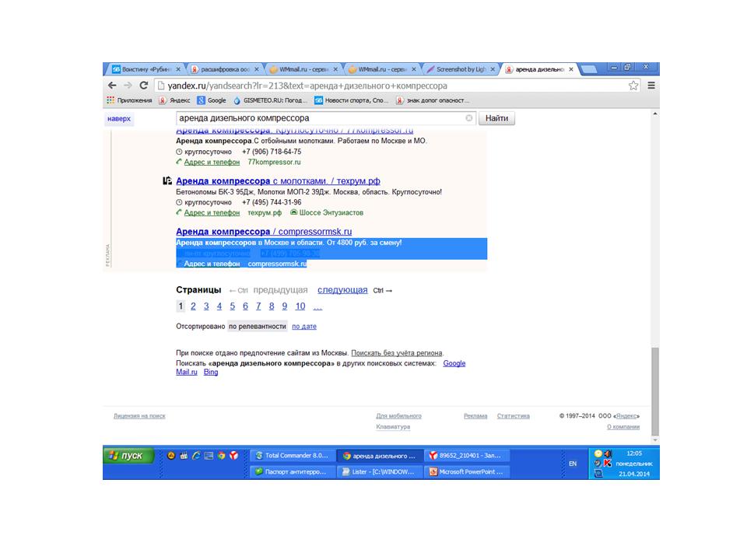The image size is (747, 560).
Task: Launch Internet Explorer from quick launch
Action: (196, 456)
